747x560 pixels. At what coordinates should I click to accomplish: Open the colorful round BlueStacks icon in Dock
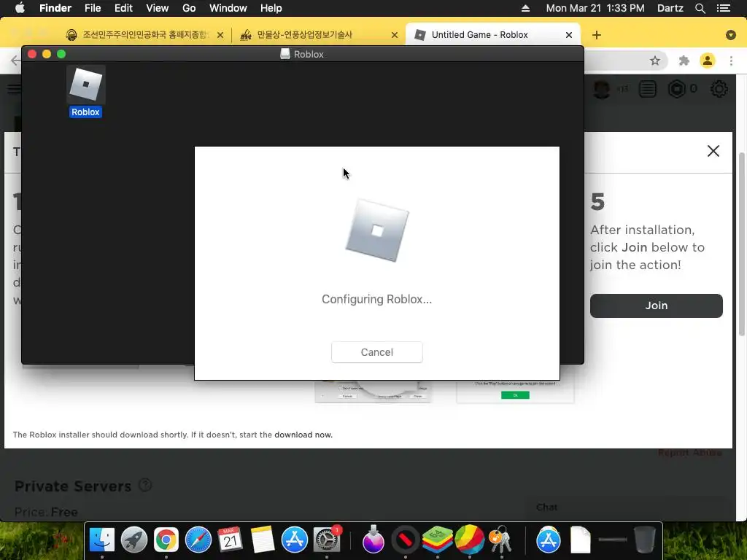tap(470, 540)
